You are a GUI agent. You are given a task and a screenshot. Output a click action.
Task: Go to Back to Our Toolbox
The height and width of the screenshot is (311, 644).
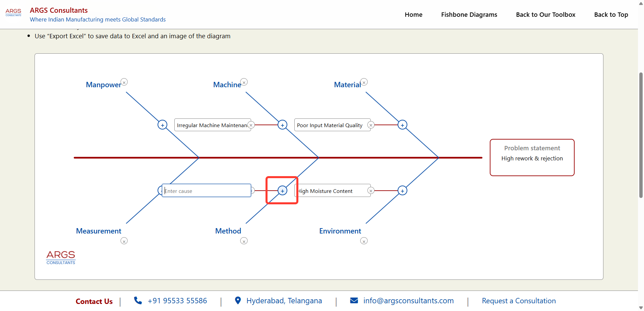pyautogui.click(x=545, y=15)
